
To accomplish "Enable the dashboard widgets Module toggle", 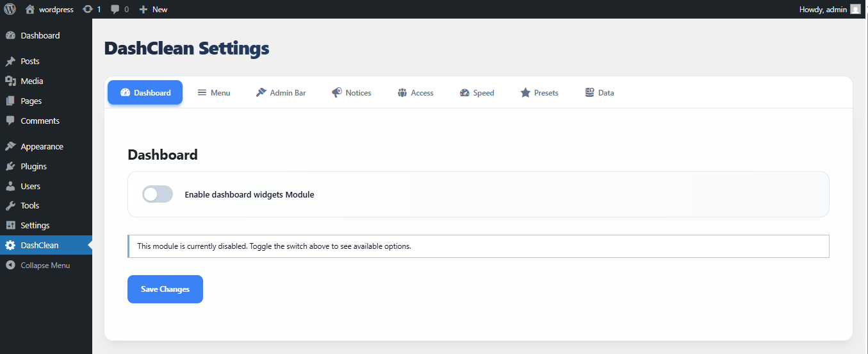I will tap(158, 194).
